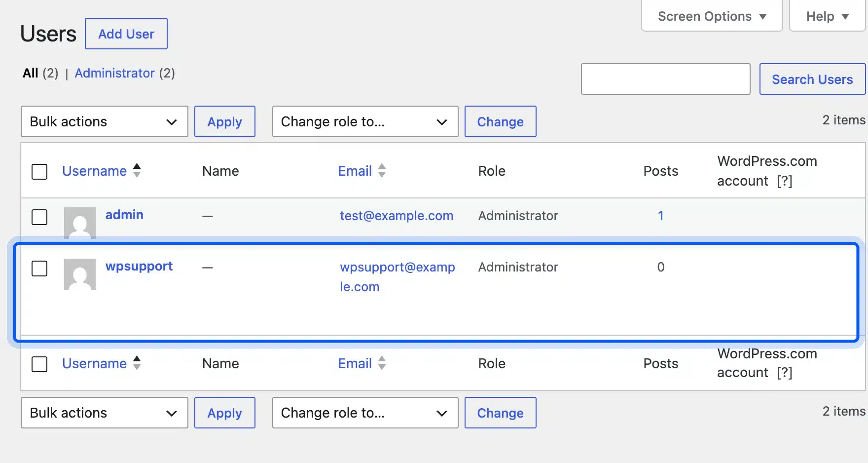
Task: Open the top Bulk actions dropdown
Action: pyautogui.click(x=105, y=121)
